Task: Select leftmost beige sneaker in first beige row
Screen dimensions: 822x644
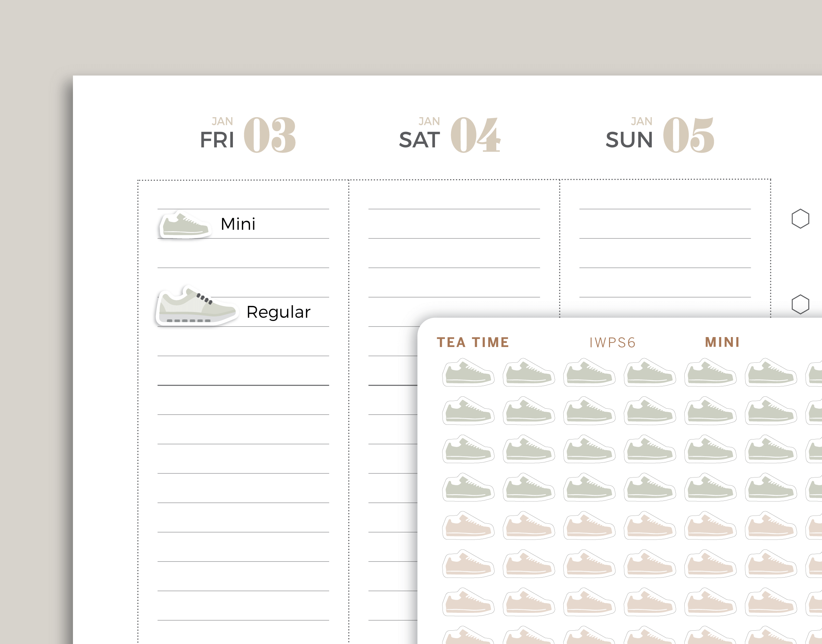Action: pos(468,526)
